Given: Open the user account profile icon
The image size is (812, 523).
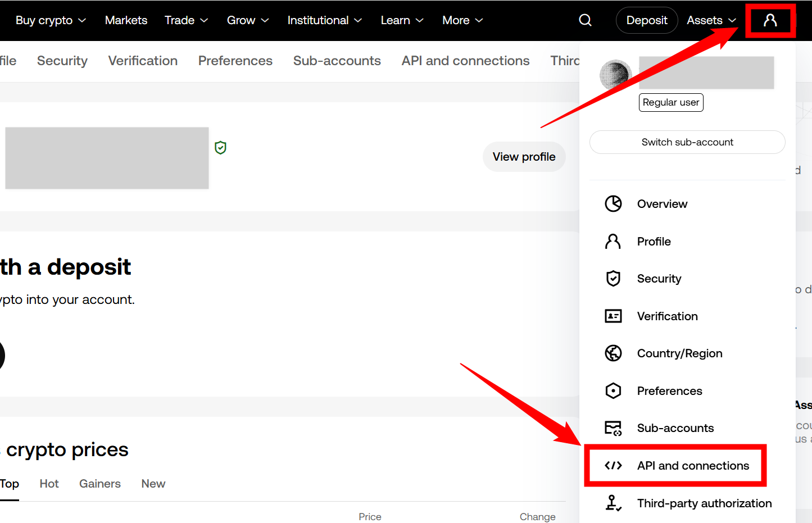Looking at the screenshot, I should pyautogui.click(x=770, y=20).
